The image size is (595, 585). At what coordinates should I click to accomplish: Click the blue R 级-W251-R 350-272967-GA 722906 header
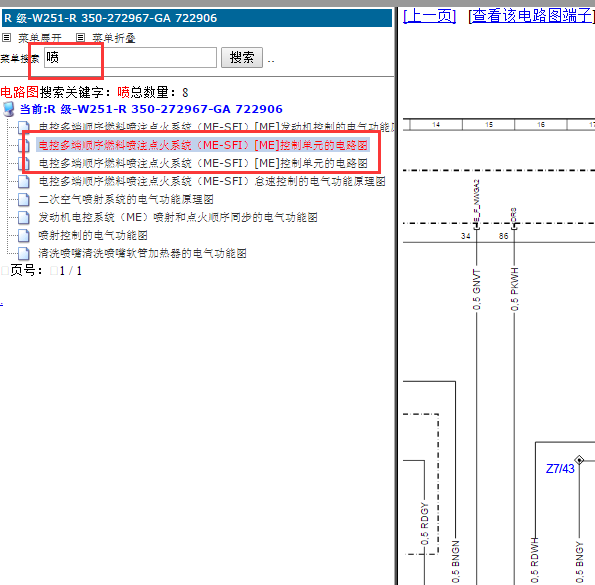coord(197,18)
